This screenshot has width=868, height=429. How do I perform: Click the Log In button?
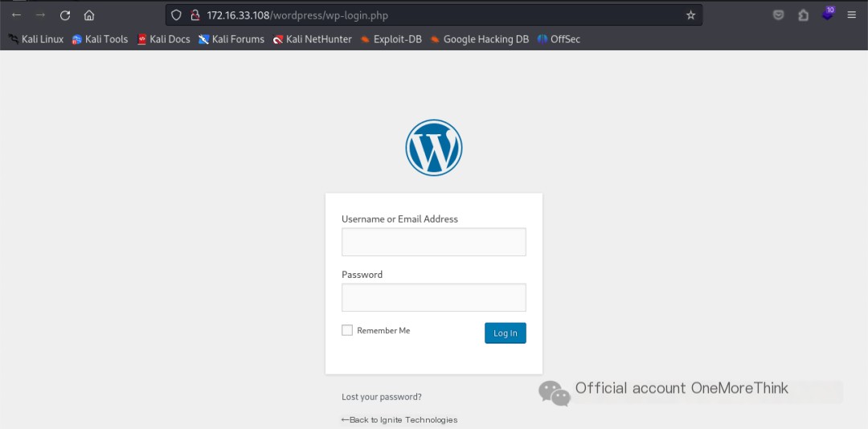coord(505,333)
